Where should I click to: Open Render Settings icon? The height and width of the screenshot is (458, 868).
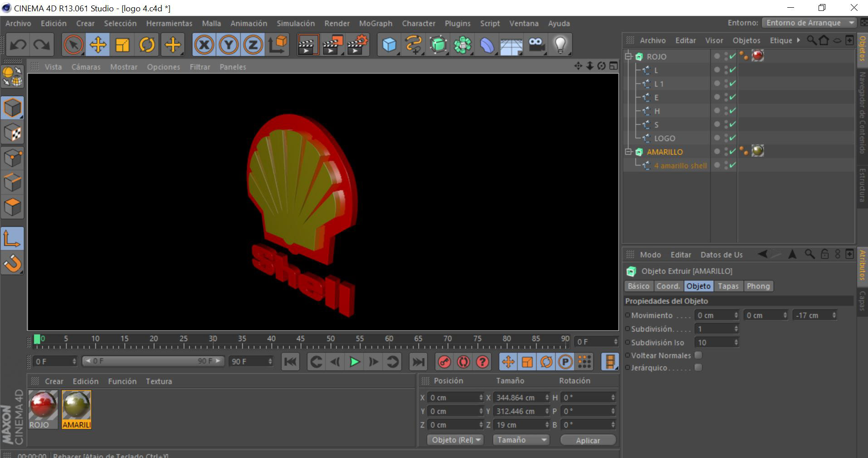click(357, 45)
